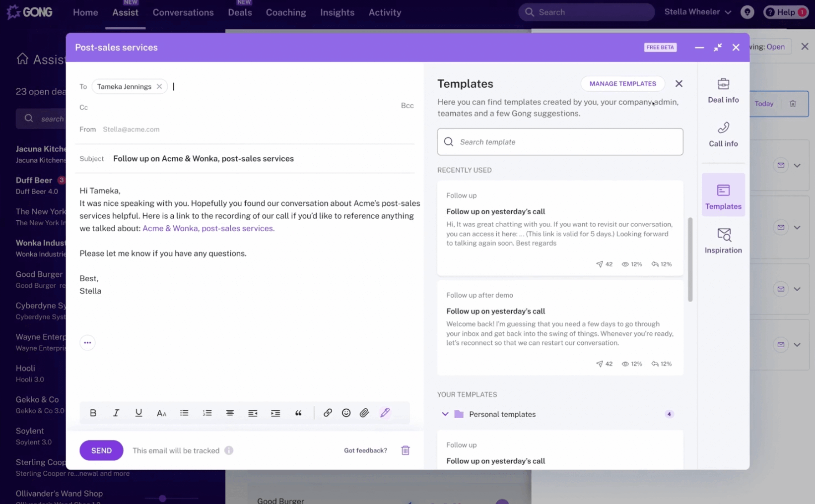Select the recently used Follow up template
The height and width of the screenshot is (504, 815).
tap(560, 228)
